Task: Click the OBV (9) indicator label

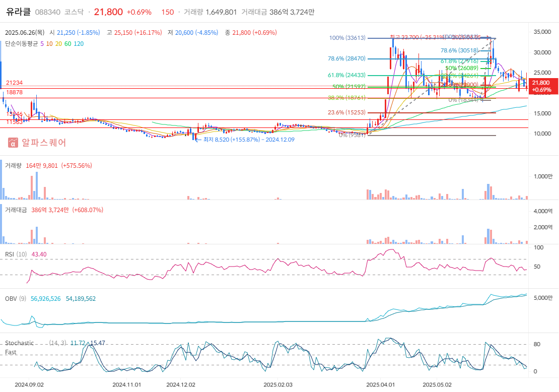Action: [16, 299]
